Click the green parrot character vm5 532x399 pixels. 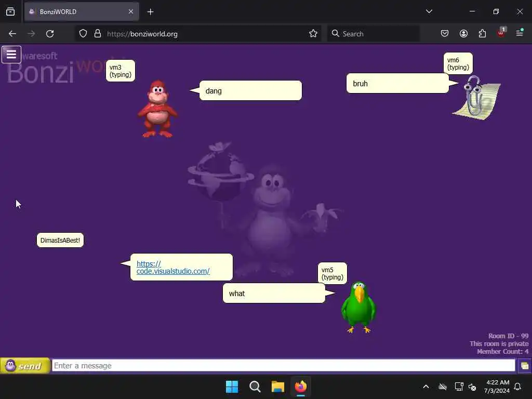[x=358, y=307]
